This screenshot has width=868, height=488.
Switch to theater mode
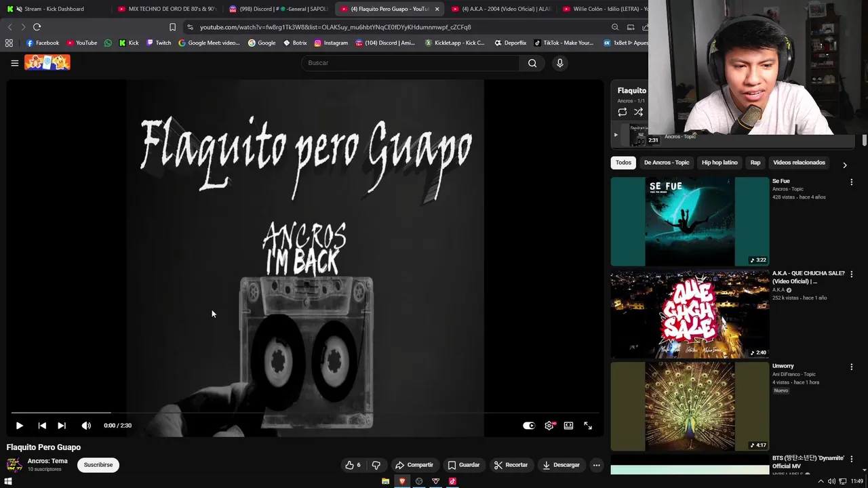tap(568, 426)
